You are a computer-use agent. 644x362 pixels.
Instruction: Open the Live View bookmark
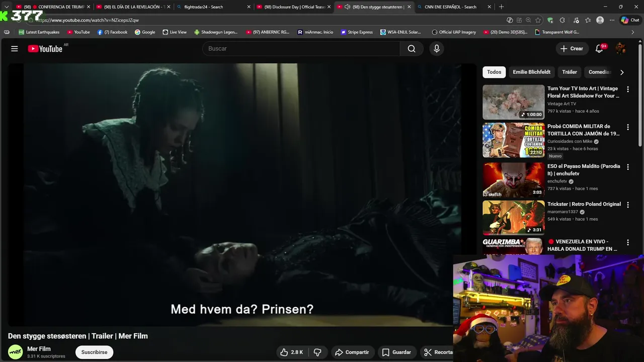tap(175, 32)
